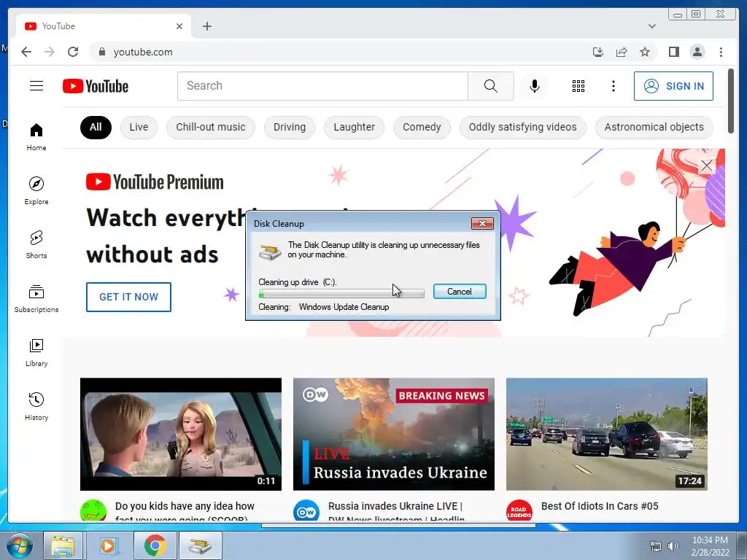Open Chrome three-dot menu
The height and width of the screenshot is (560, 747).
(x=721, y=52)
